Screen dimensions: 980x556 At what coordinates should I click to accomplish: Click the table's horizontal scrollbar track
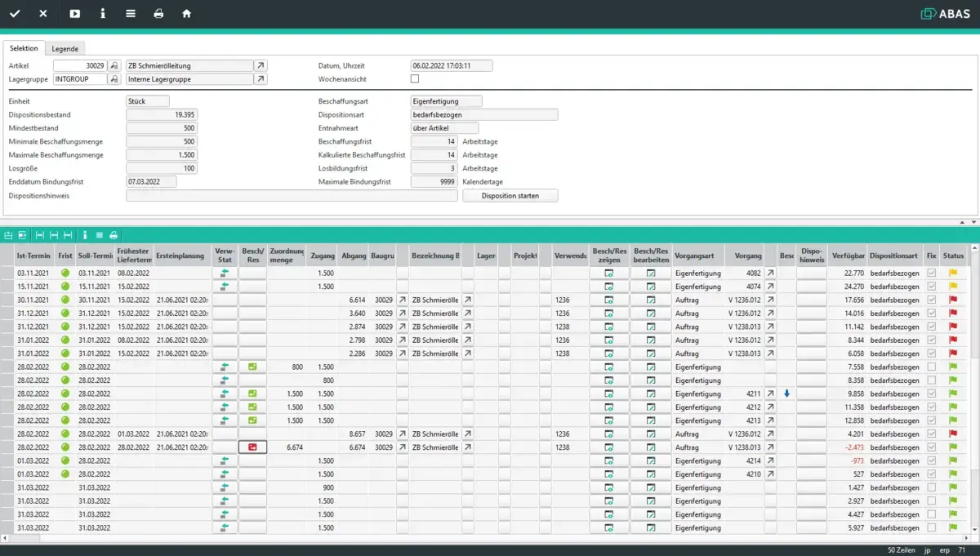486,538
